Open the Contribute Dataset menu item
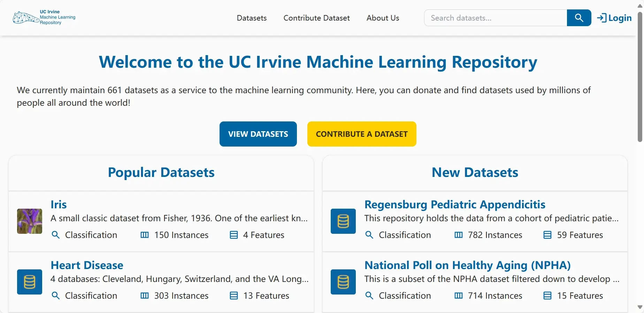The height and width of the screenshot is (313, 644). tap(316, 18)
